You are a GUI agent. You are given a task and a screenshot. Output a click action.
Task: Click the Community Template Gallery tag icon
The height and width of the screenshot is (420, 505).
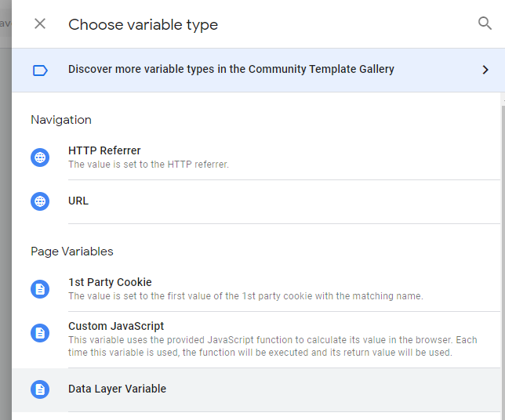coord(40,71)
